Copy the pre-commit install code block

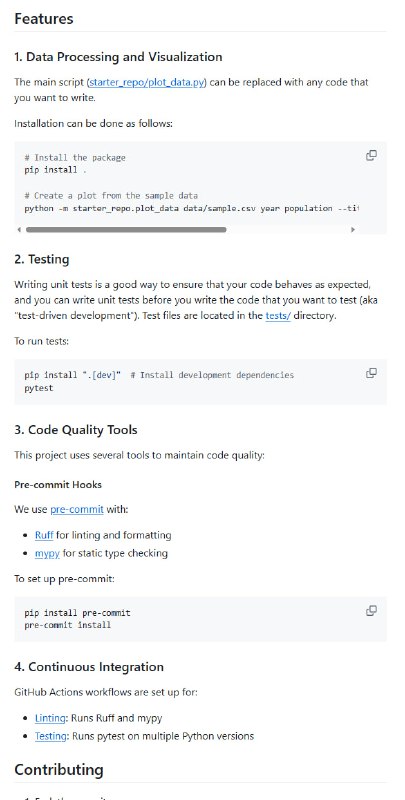coord(371,610)
